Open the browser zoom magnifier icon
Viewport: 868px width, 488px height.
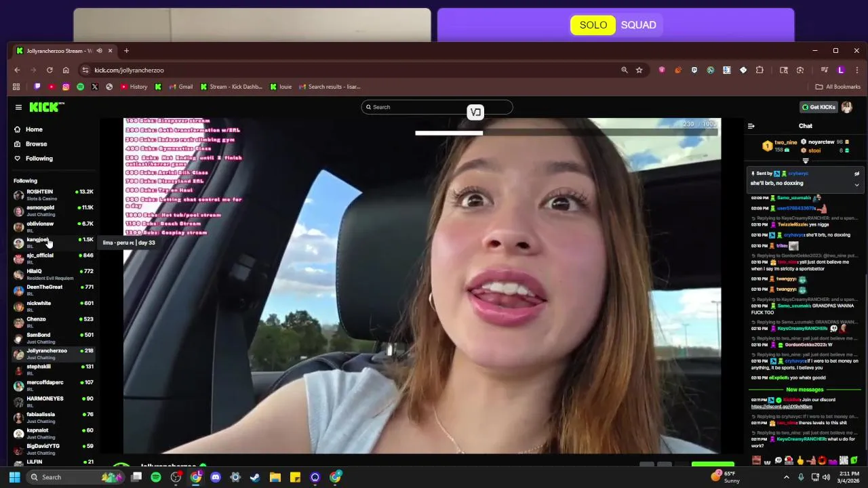(624, 70)
